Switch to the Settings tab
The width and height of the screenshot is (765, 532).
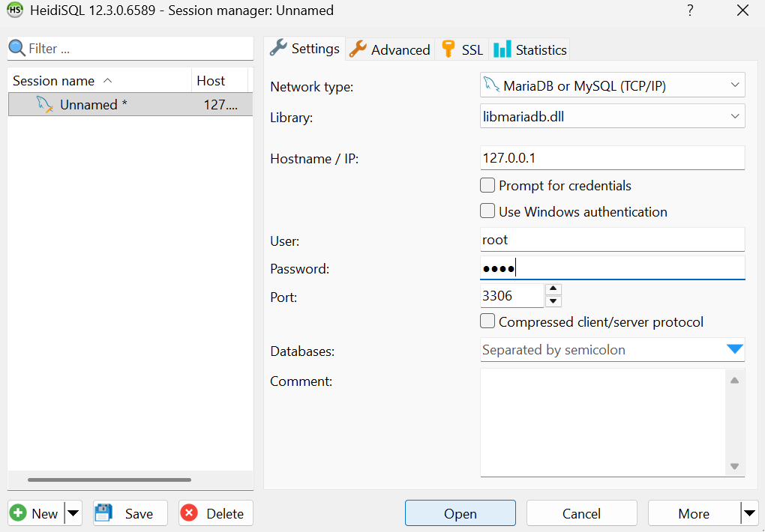click(304, 48)
